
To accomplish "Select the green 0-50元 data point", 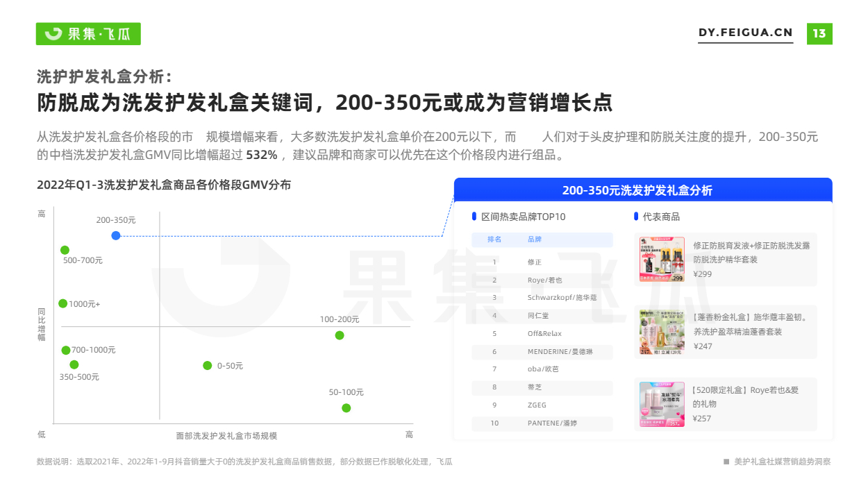I will (207, 366).
